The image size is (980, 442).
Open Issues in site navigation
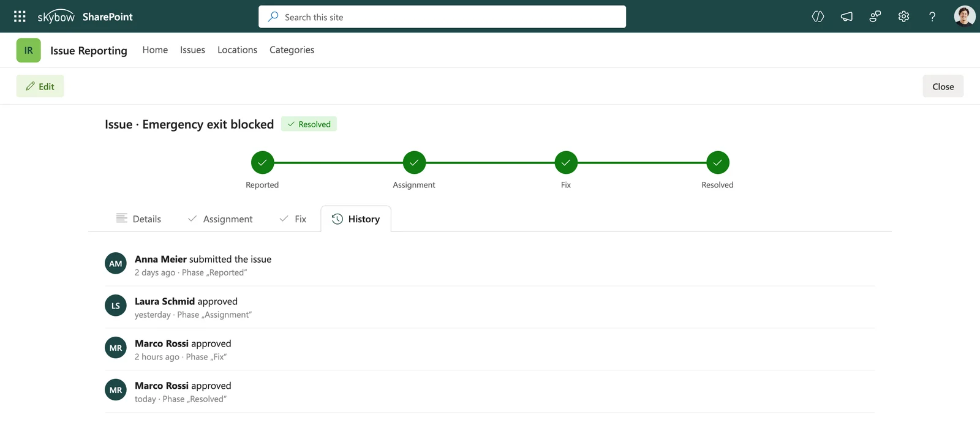point(192,50)
